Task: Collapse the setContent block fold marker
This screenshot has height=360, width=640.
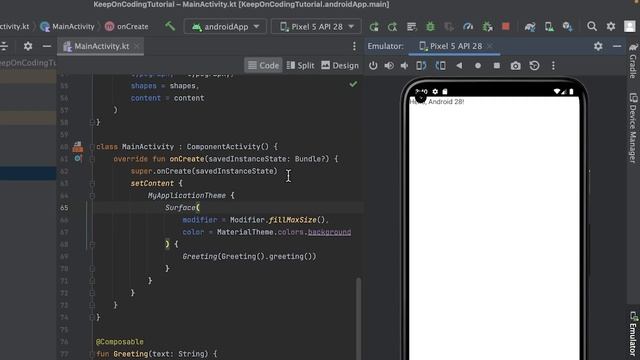Action: [92, 183]
